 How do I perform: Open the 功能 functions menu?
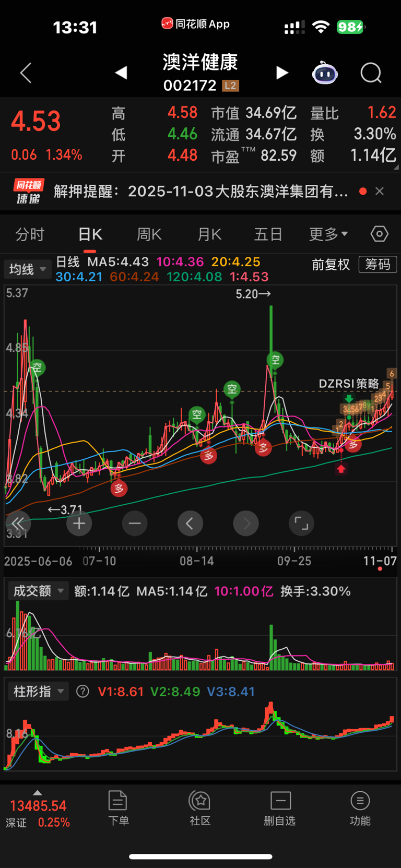click(360, 808)
